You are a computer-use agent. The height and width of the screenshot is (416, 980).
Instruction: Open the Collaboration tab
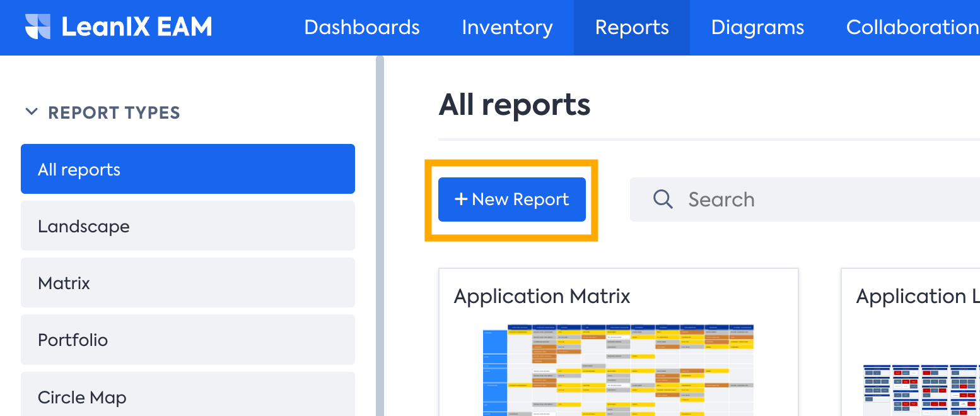912,27
